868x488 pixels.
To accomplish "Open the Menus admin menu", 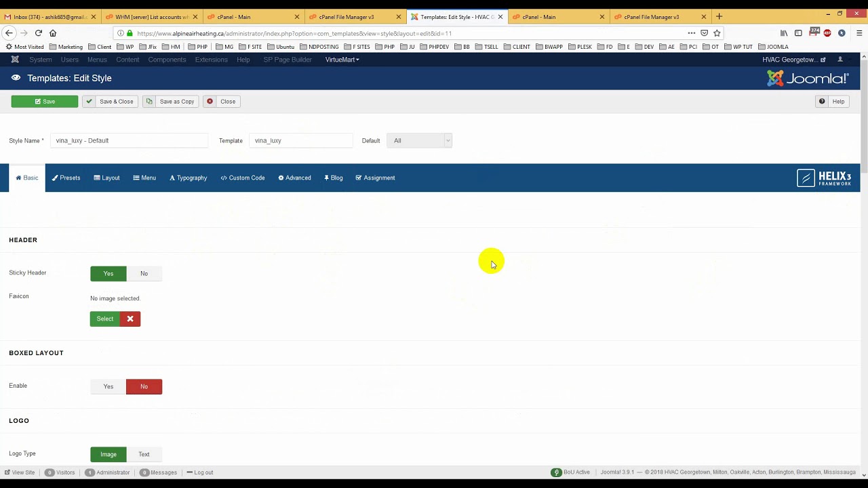I will point(97,60).
